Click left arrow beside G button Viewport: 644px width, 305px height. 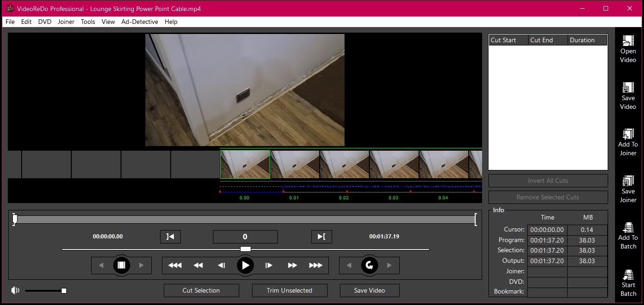tap(349, 265)
